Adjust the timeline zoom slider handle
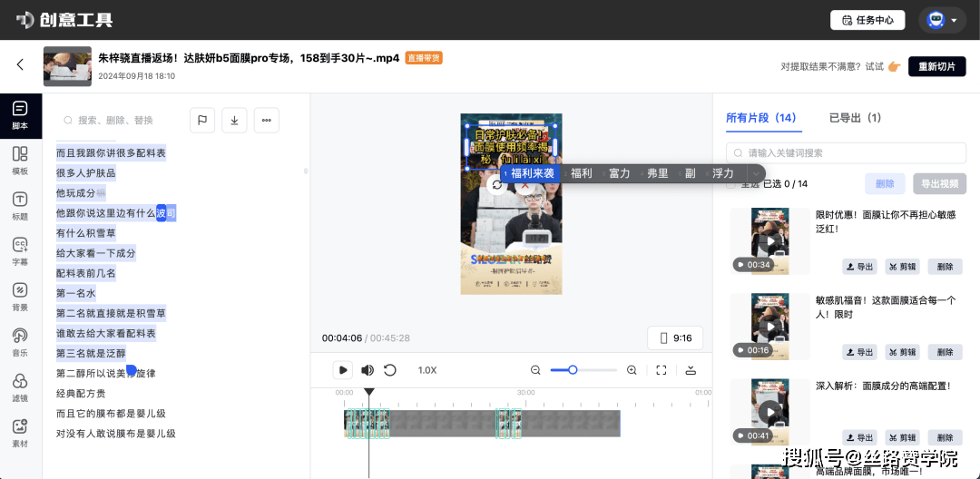Screen dimensions: 980x479 pos(572,370)
